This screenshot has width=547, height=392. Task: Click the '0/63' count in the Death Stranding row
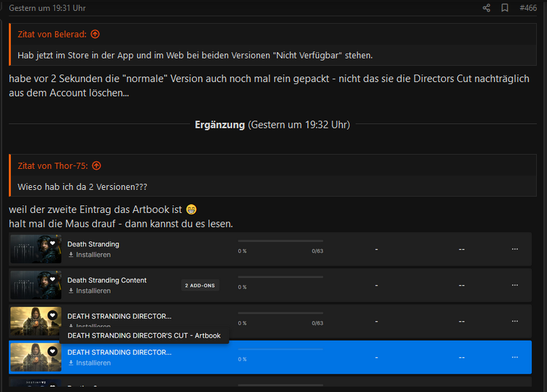coord(318,251)
